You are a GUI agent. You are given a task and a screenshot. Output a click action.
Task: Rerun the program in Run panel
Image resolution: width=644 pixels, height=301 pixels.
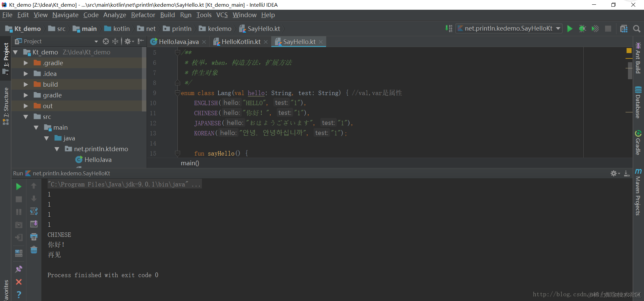click(19, 186)
